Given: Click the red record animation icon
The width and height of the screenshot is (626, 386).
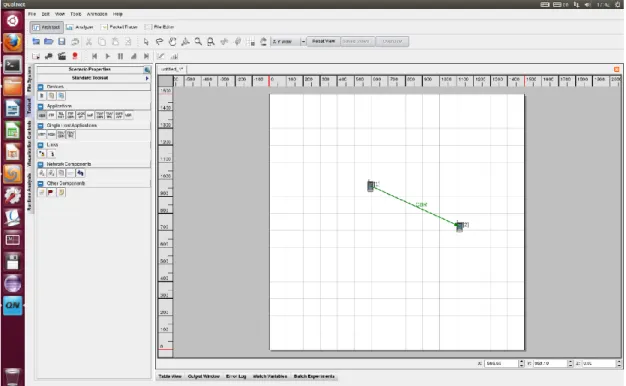Looking at the screenshot, I should [75, 56].
